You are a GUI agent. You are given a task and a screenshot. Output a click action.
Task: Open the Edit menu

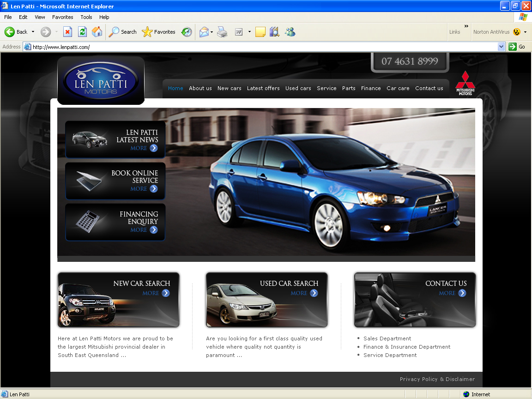(23, 17)
